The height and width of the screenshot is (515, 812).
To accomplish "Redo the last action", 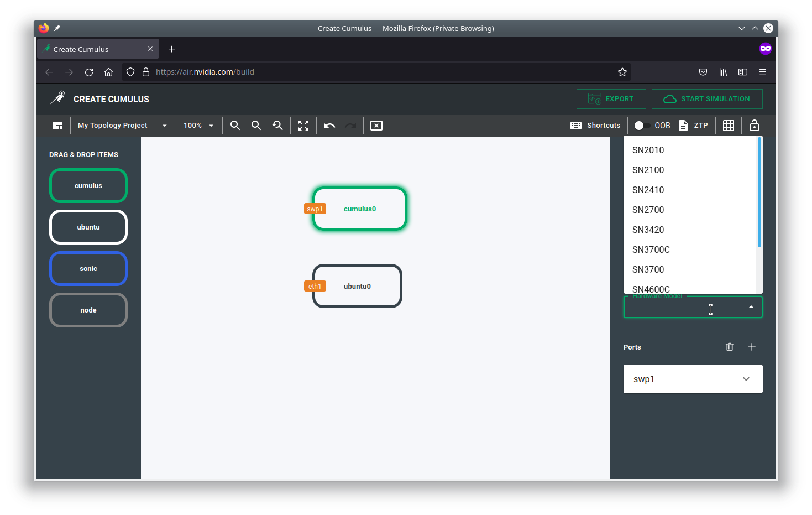I will point(350,126).
